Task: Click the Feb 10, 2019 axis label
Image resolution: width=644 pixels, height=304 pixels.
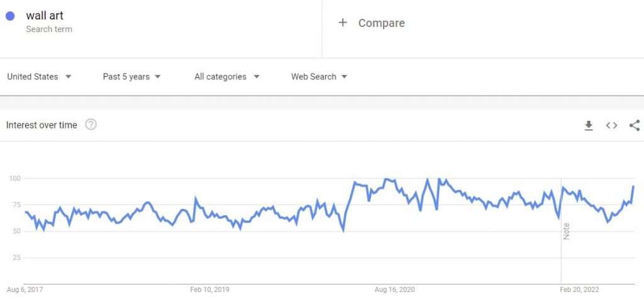Action: (209, 290)
